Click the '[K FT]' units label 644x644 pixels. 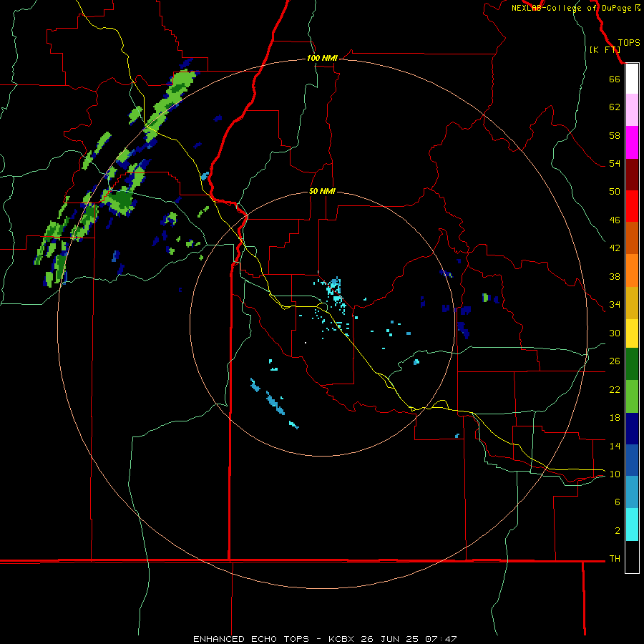(x=605, y=49)
